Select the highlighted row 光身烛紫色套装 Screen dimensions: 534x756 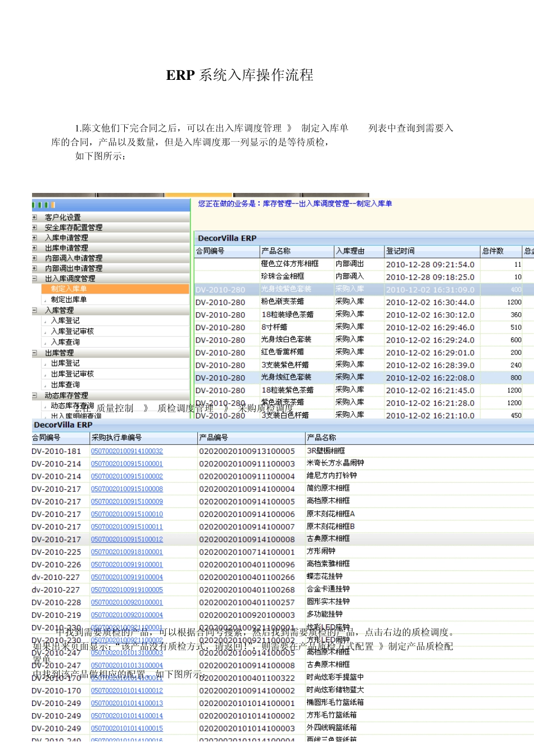point(364,289)
